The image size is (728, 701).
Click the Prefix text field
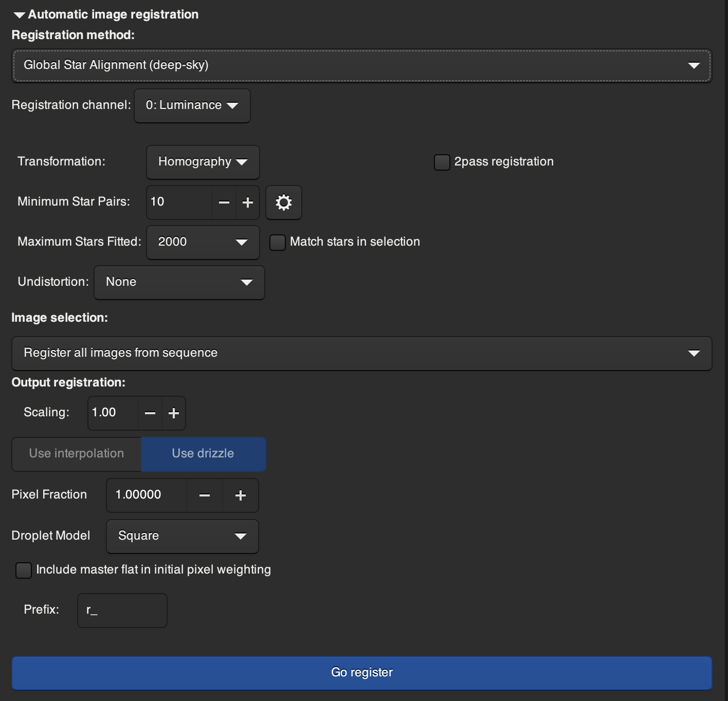point(122,611)
